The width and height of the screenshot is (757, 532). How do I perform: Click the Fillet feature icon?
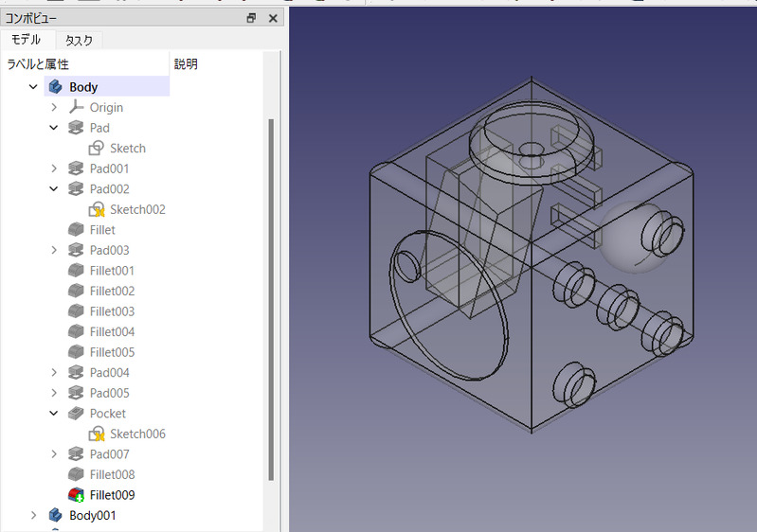pos(76,230)
